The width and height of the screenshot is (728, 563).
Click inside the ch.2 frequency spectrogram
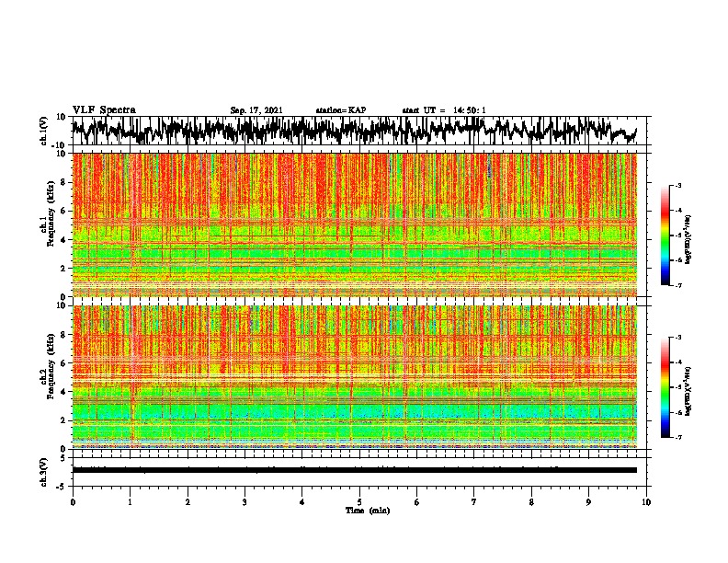[354, 377]
